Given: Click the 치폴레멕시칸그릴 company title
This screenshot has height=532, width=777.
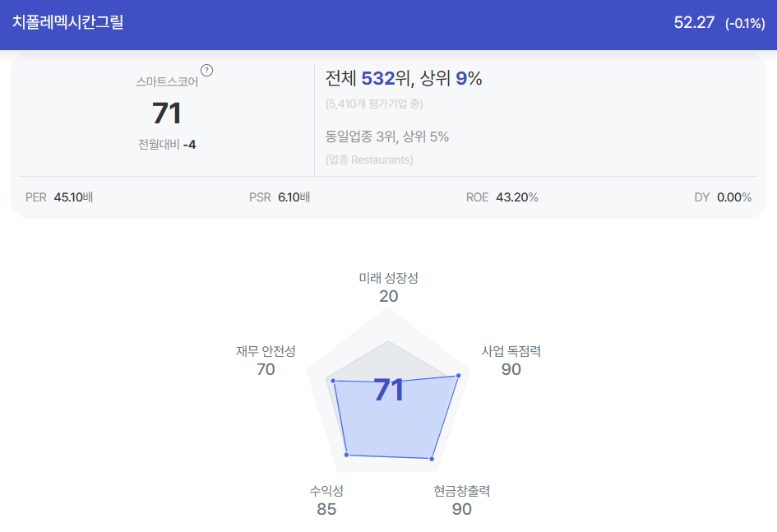Looking at the screenshot, I should tap(68, 22).
